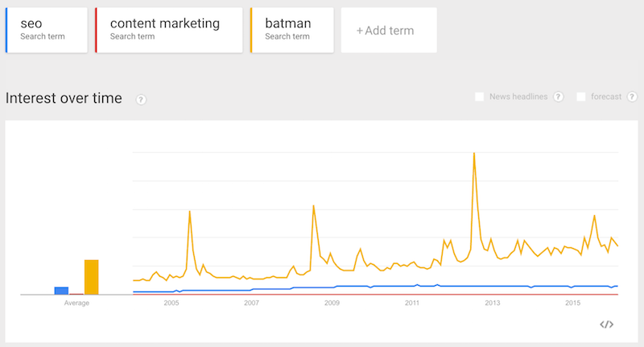
Task: Select the seo search term card
Action: [47, 31]
